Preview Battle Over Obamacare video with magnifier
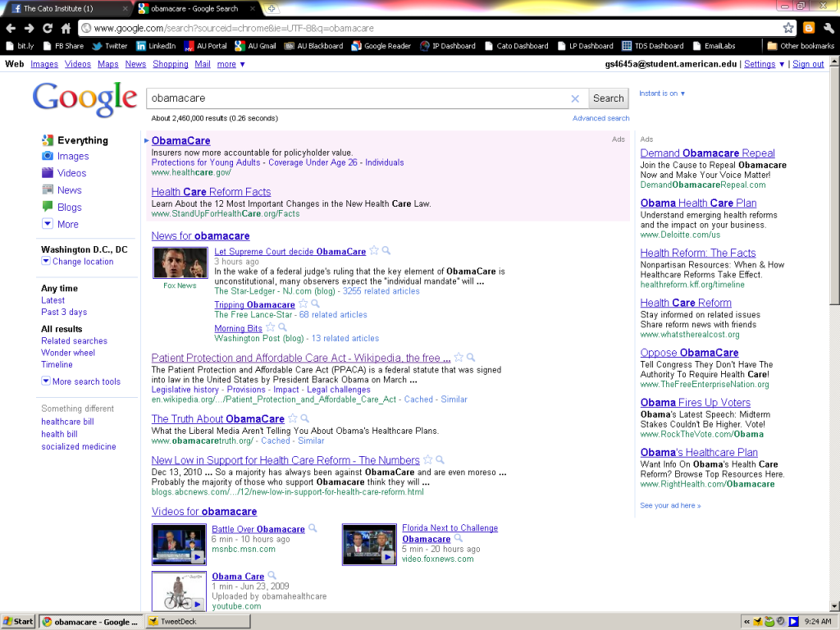Screen dimensions: 840x630 coord(313,528)
